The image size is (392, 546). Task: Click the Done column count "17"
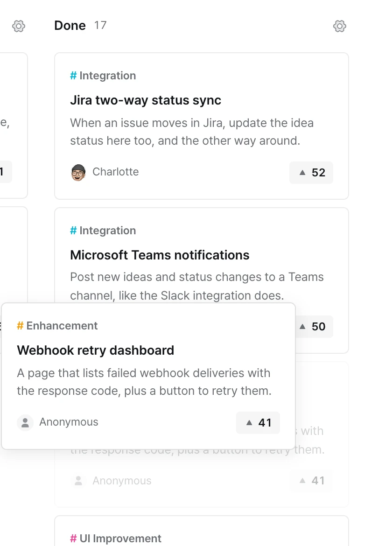(x=100, y=25)
